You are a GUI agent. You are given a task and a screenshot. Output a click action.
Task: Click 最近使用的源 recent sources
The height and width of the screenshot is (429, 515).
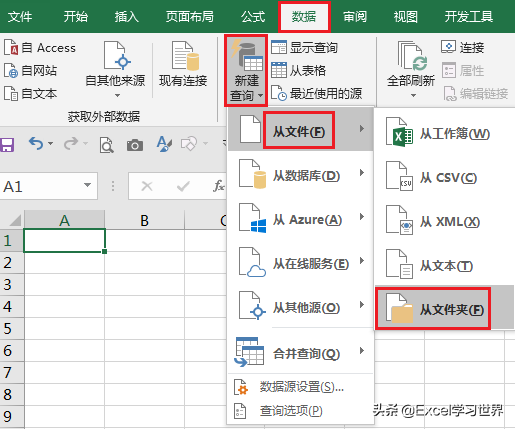tap(316, 93)
